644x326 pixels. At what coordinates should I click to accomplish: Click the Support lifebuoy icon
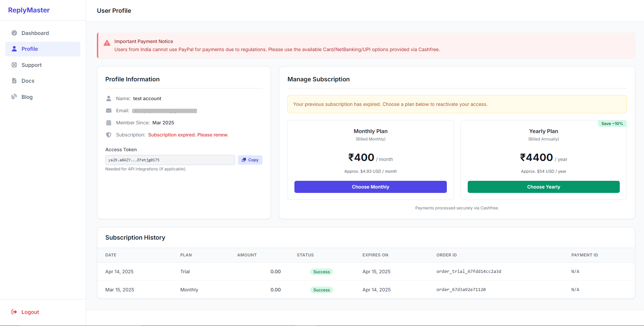pyautogui.click(x=14, y=65)
